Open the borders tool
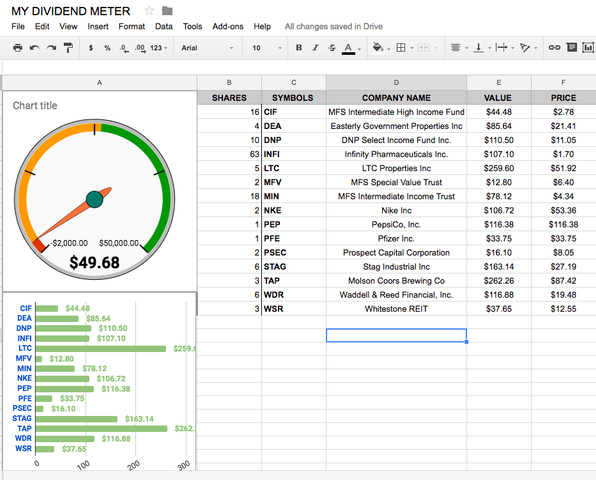Image resolution: width=596 pixels, height=480 pixels. point(401,48)
